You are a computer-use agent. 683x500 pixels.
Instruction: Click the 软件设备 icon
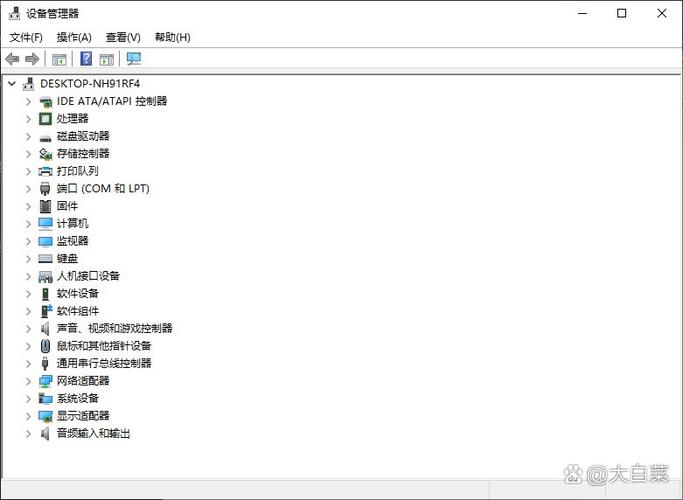[x=45, y=294]
